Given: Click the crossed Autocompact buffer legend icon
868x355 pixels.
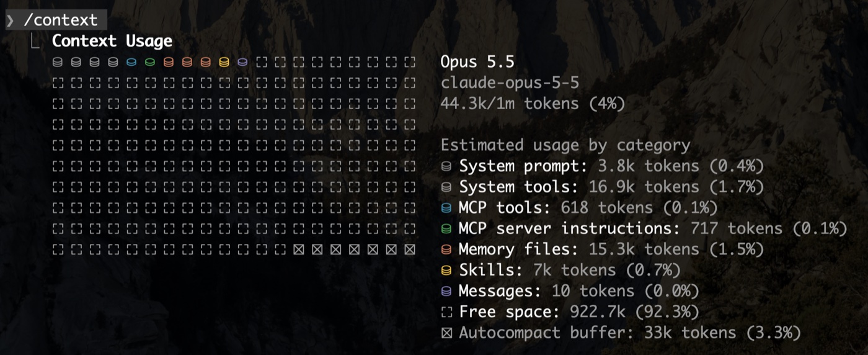Looking at the screenshot, I should pyautogui.click(x=446, y=333).
